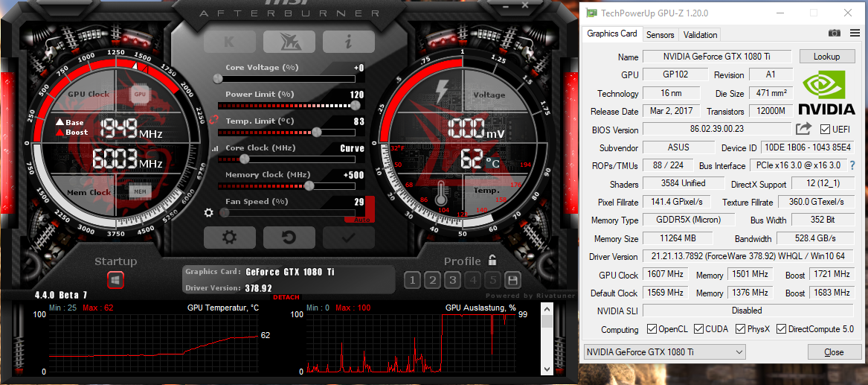This screenshot has width=868, height=385.
Task: Select profile slot 5
Action: click(x=492, y=280)
